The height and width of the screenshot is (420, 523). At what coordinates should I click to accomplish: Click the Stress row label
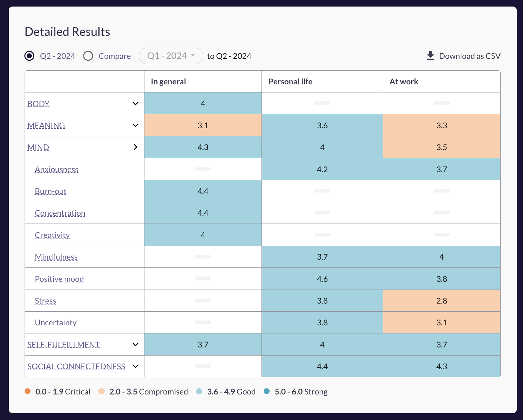coord(45,301)
